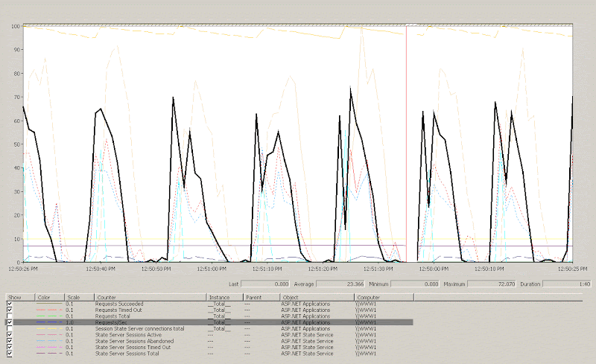Uncheck the Requests/Sec show checkbox
The height and width of the screenshot is (364, 596).
[x=10, y=322]
